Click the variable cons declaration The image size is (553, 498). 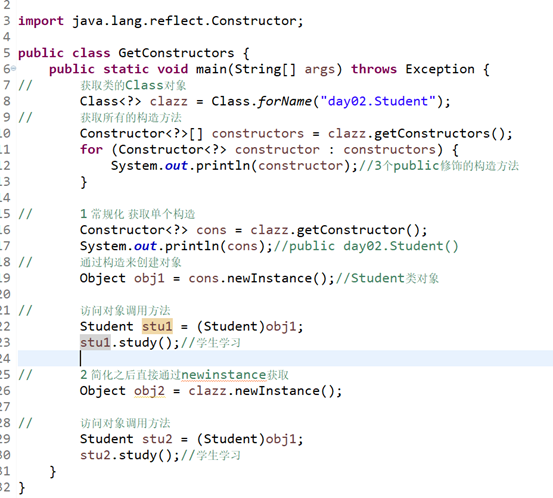(x=211, y=230)
